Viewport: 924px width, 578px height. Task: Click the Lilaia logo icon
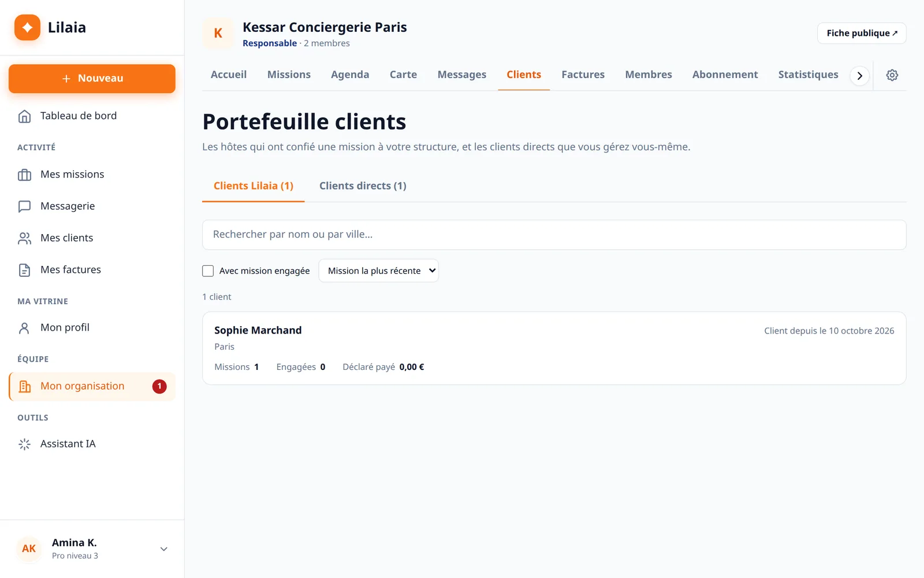point(27,27)
